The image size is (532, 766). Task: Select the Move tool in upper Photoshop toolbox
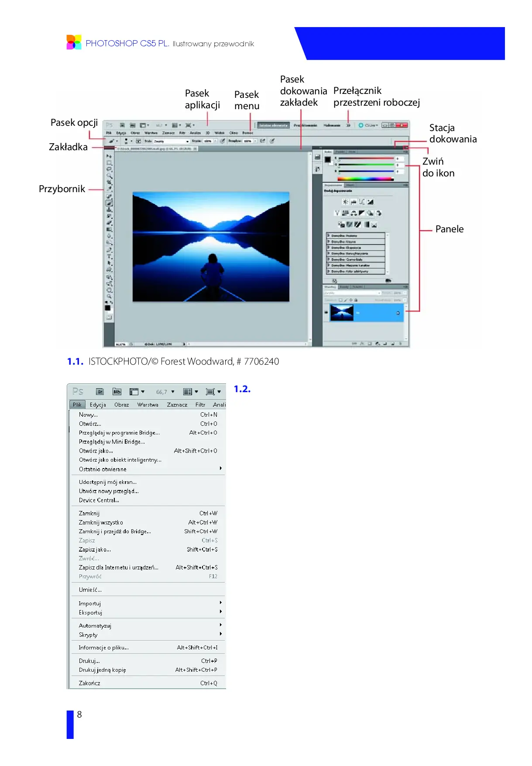(x=109, y=156)
